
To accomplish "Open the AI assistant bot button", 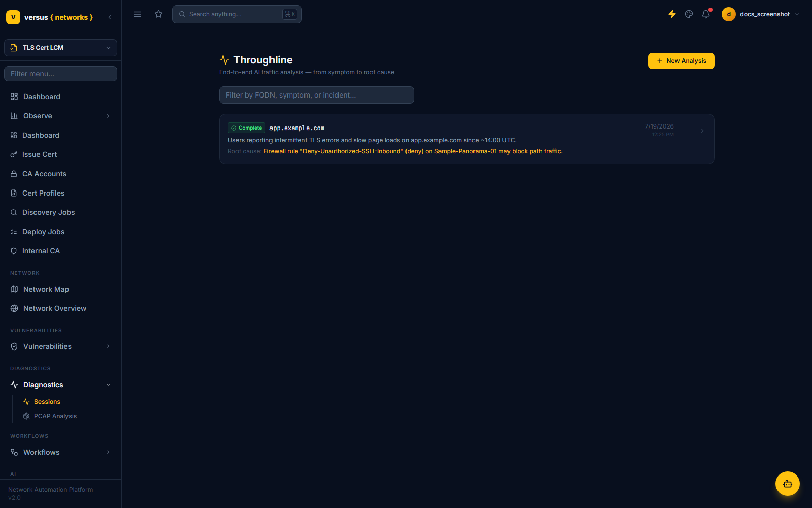I will point(788,484).
